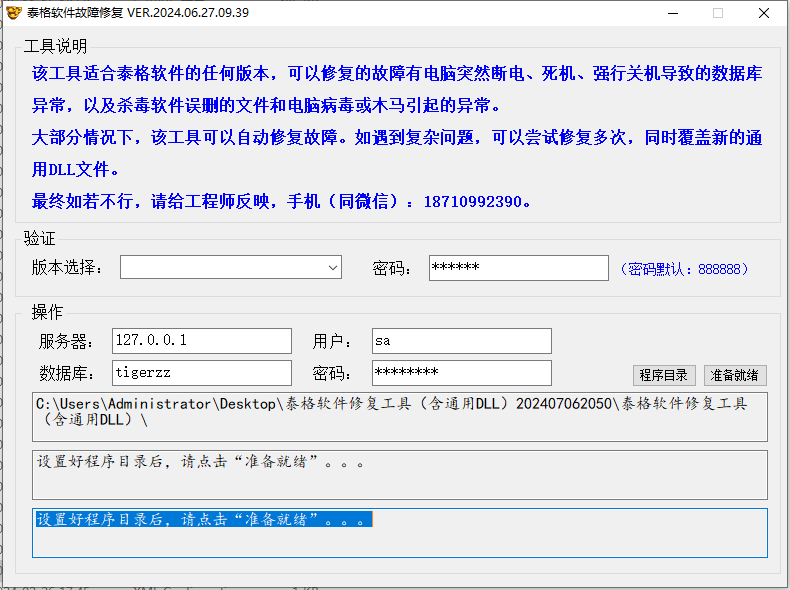The height and width of the screenshot is (590, 790).
Task: Click the engineer phone number 18710992390
Action: tap(473, 202)
